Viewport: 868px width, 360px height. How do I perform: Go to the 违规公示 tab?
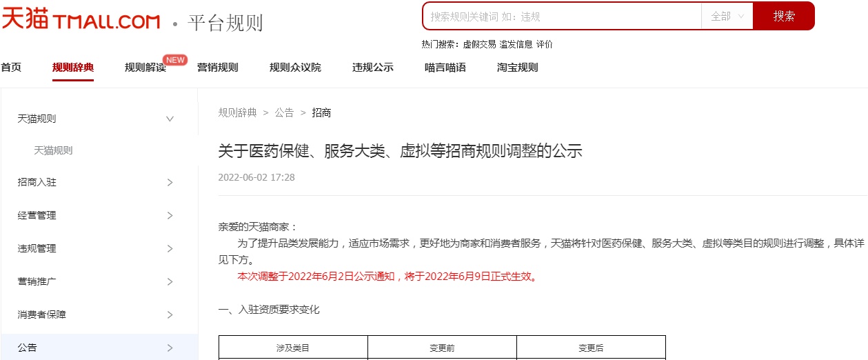(x=373, y=68)
